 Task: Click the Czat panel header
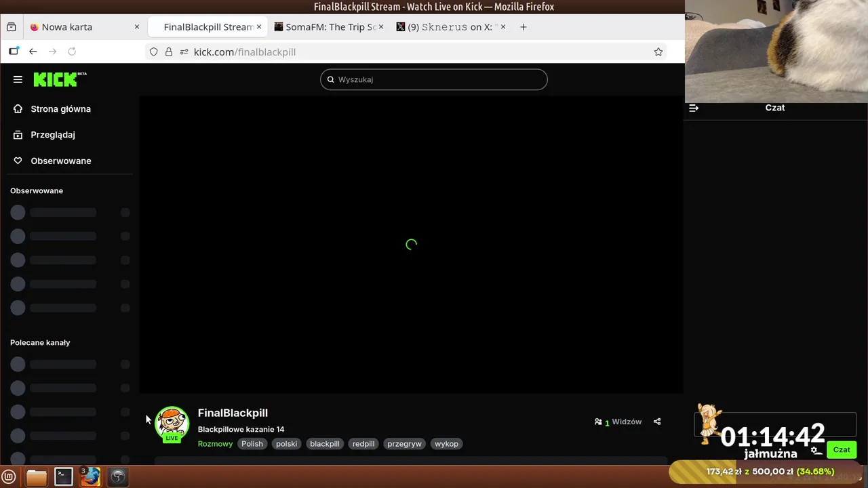[775, 108]
